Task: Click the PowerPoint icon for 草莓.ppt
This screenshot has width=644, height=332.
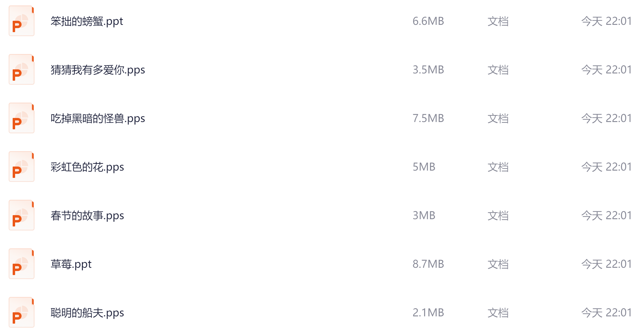Action: [x=22, y=264]
